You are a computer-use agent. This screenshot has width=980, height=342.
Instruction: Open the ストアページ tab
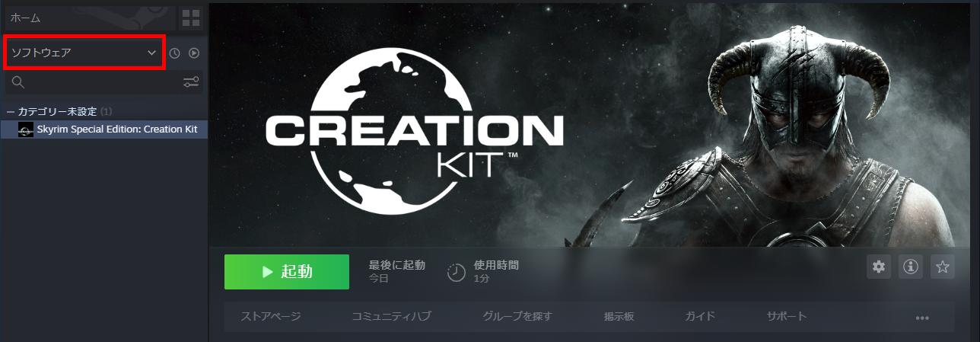click(x=271, y=316)
